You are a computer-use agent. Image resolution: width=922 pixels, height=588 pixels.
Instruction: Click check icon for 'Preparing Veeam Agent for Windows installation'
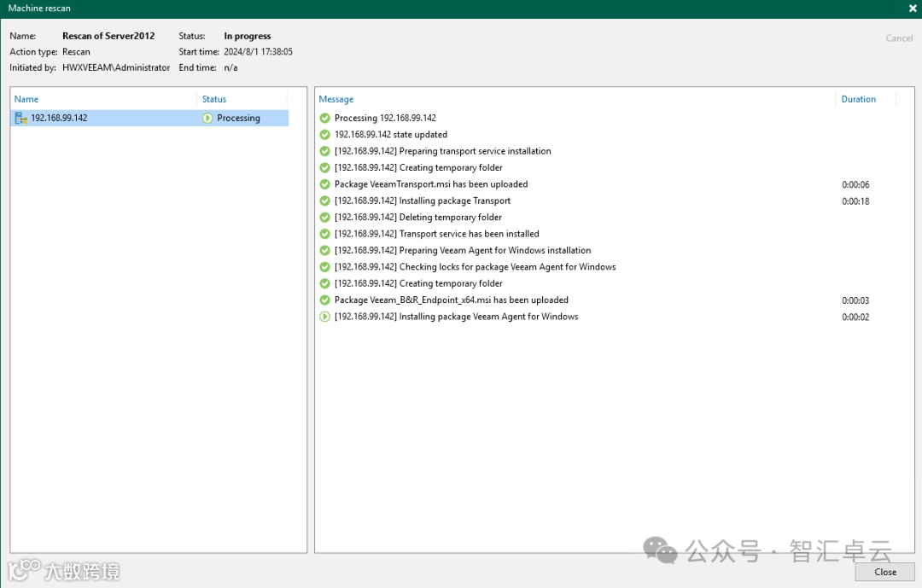324,251
